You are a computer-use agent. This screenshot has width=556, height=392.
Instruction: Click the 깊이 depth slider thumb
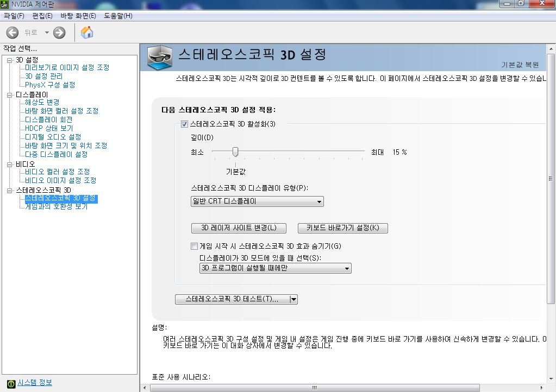(235, 152)
